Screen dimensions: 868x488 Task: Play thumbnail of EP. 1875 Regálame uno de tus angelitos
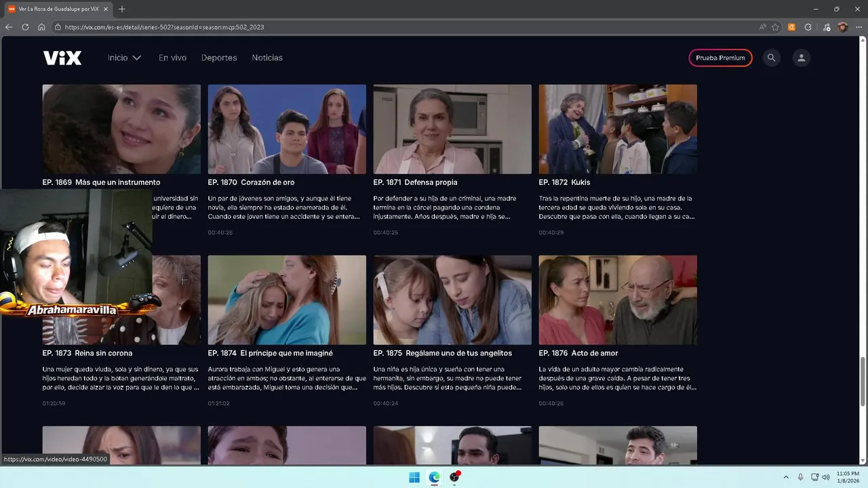(452, 300)
